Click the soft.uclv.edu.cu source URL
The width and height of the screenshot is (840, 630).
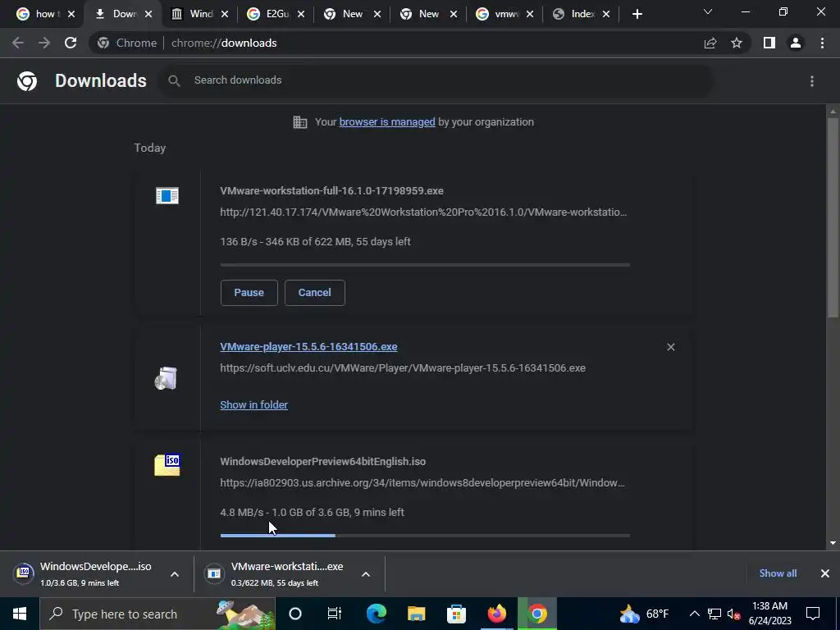pyautogui.click(x=403, y=368)
